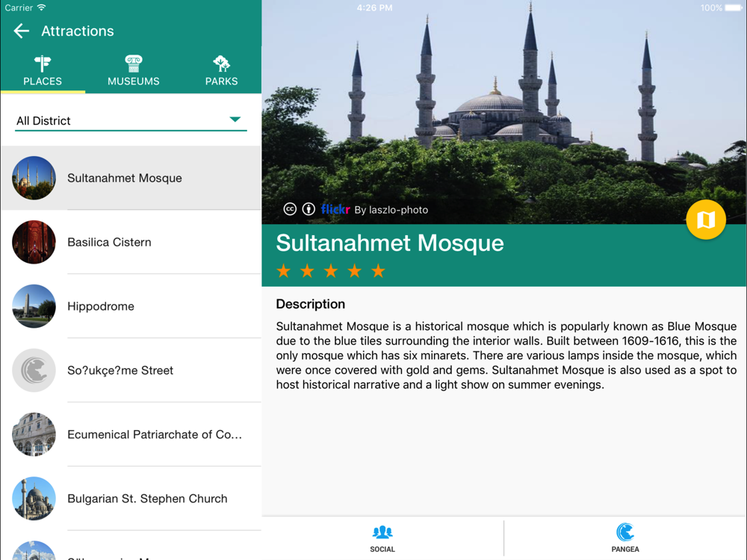
Task: Tap the Attractions screen title
Action: coord(78,31)
